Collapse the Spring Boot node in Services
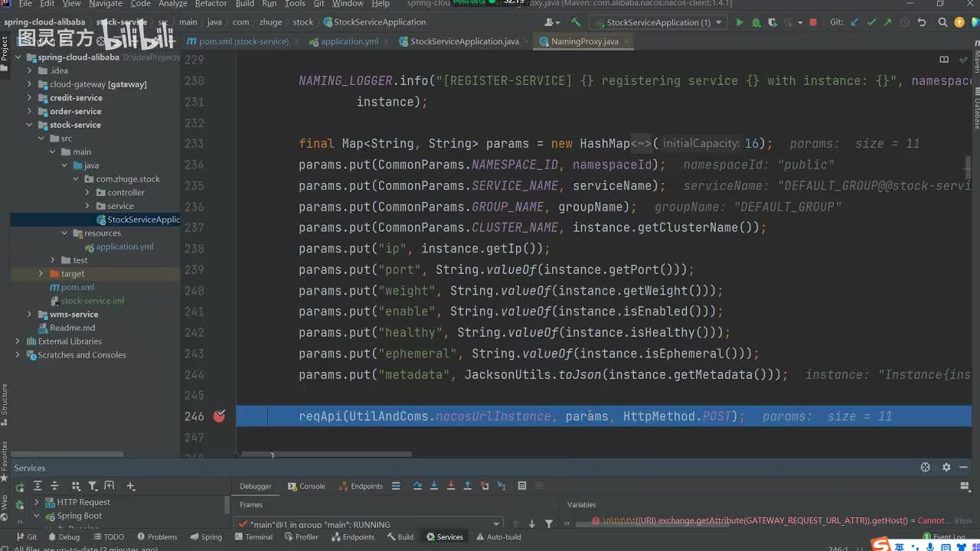The height and width of the screenshot is (551, 980). [x=36, y=516]
